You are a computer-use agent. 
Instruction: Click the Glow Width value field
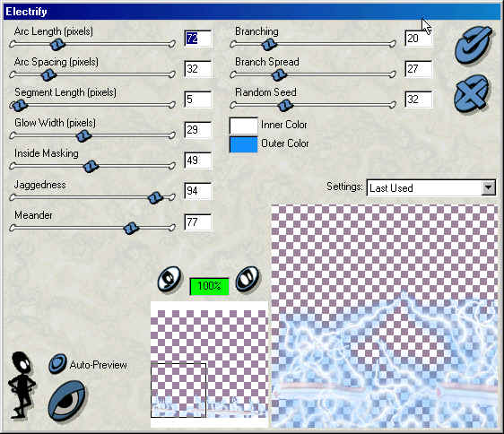198,130
